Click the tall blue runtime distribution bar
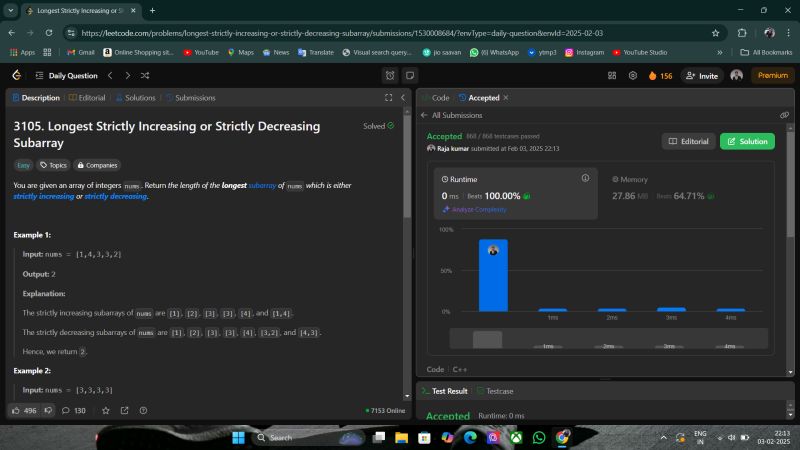 [493, 275]
